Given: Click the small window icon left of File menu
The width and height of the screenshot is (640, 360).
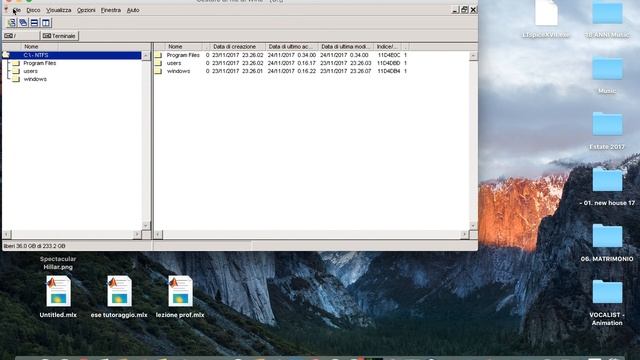Looking at the screenshot, I should coord(6,10).
